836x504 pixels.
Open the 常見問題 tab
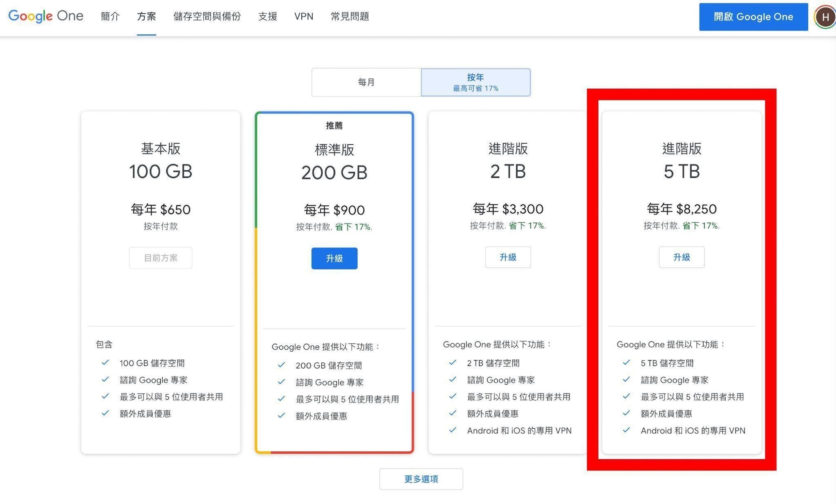tap(350, 16)
